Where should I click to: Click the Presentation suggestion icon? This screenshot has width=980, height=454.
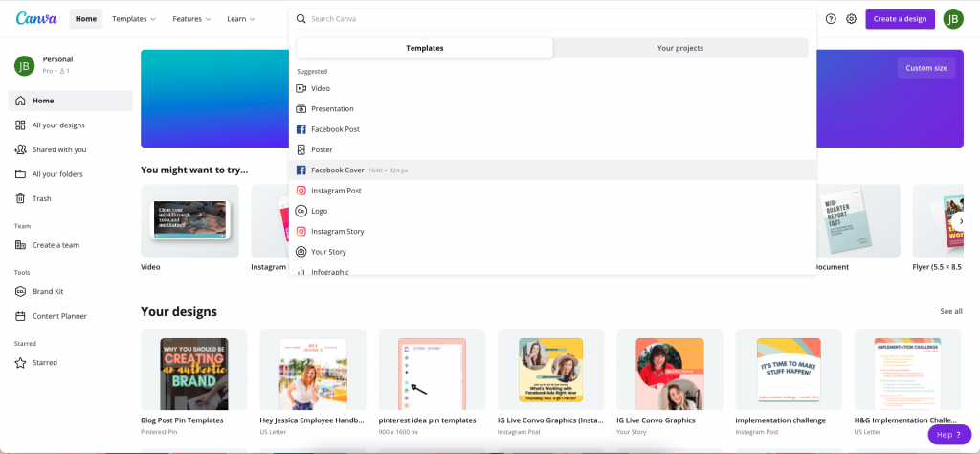[301, 109]
